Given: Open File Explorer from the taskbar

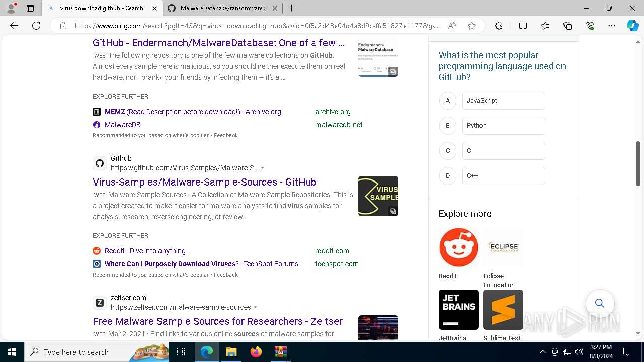Looking at the screenshot, I should pyautogui.click(x=231, y=352).
